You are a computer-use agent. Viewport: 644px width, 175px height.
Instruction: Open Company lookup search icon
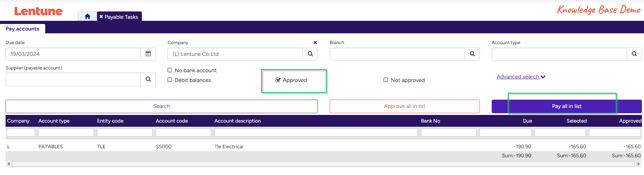tap(310, 54)
